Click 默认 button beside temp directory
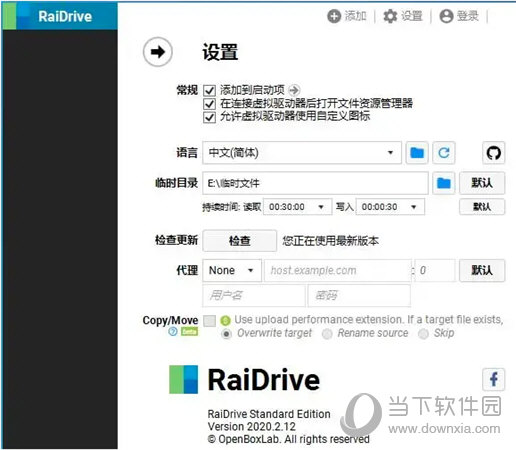 [x=482, y=183]
